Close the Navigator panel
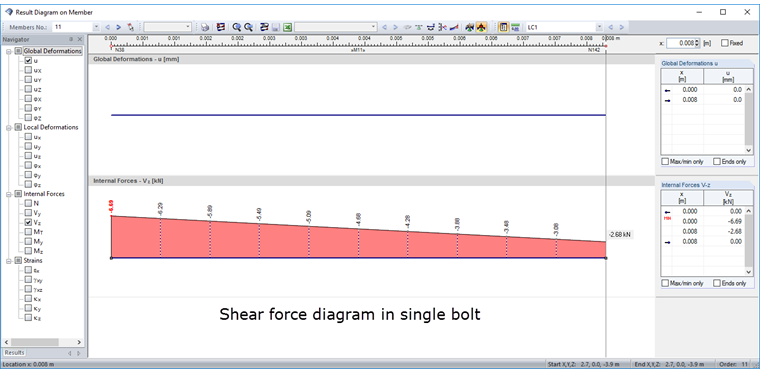The height and width of the screenshot is (374, 760). pos(79,39)
